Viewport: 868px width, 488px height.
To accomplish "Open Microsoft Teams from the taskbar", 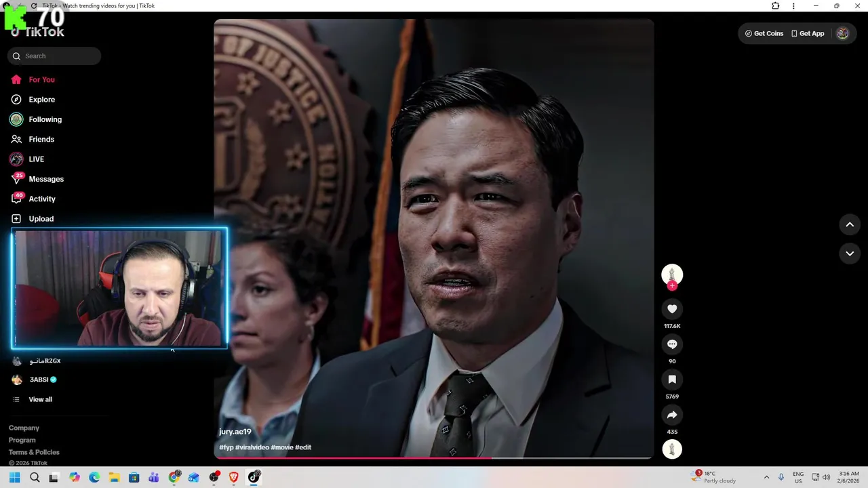I will 154,477.
